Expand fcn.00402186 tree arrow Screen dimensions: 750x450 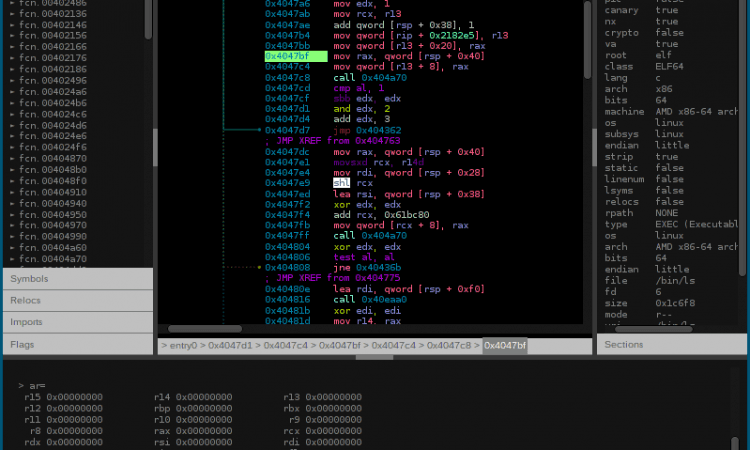(x=12, y=69)
